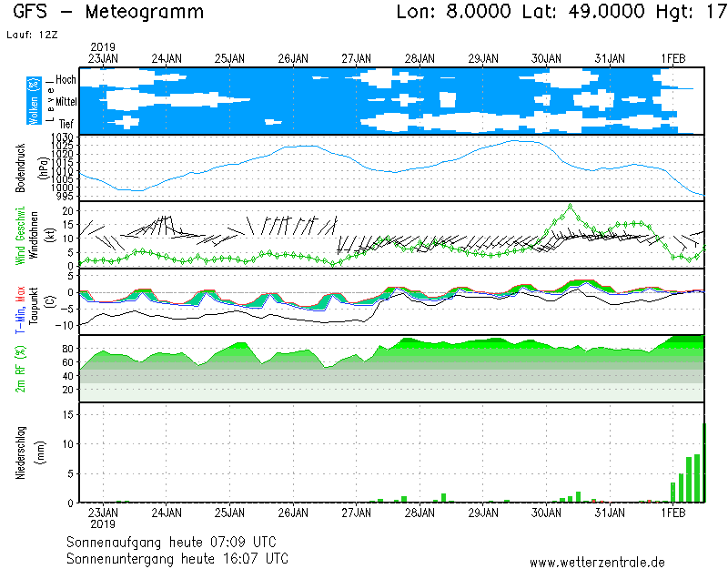Click the 'Wolken (%)' cloud panel label
Screen dimensions: 728x569
34,101
